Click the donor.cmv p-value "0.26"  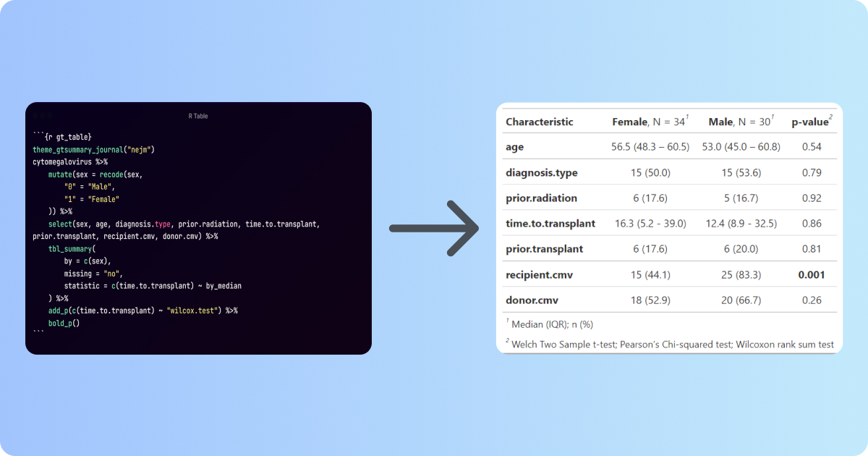(x=812, y=300)
